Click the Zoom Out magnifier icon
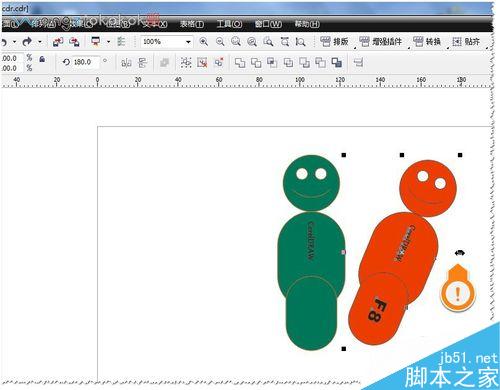Viewport: 500px width, 390px height. (220, 42)
